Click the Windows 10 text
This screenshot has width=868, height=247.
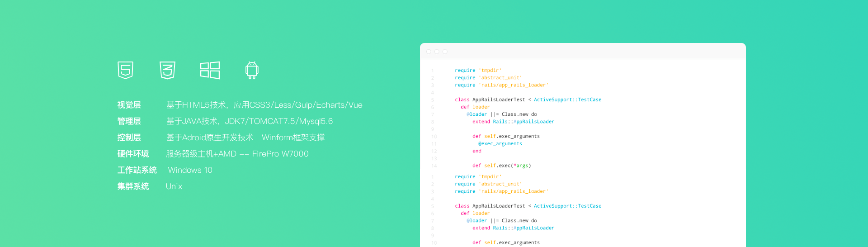pyautogui.click(x=190, y=170)
